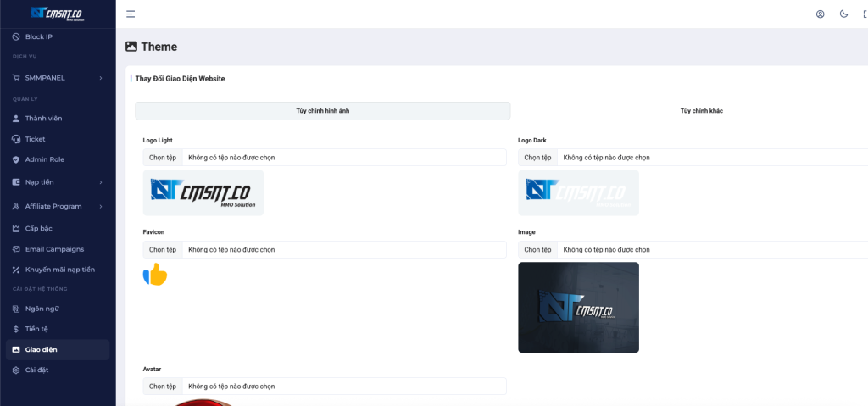Screen dimensions: 868x406
Task: Click the Cài đặt gear icon
Action: coord(16,370)
